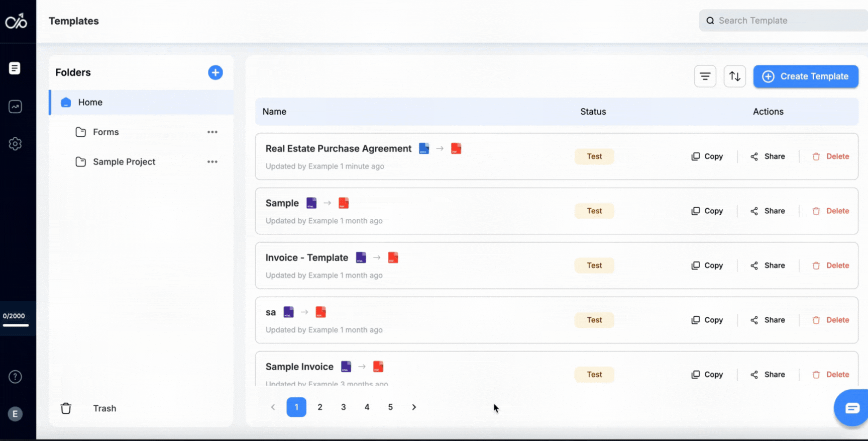Click the sort order arrows icon
This screenshot has height=441, width=868.
click(x=734, y=76)
